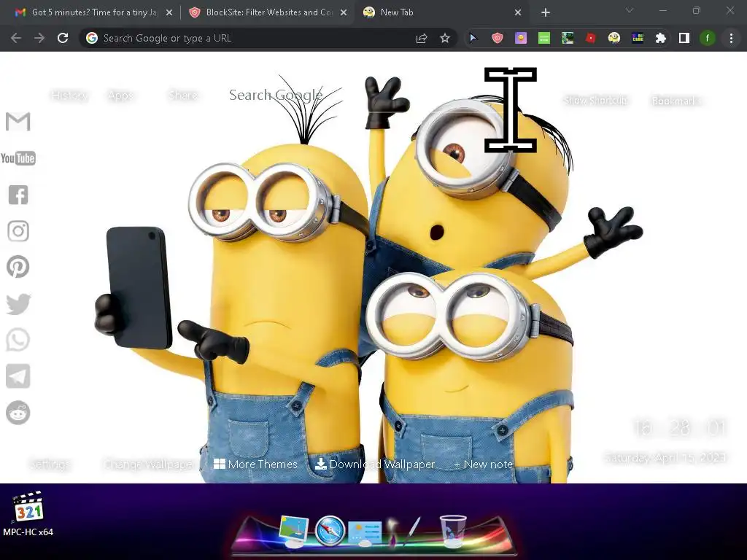Go back with the back arrow
747x560 pixels.
coord(16,38)
